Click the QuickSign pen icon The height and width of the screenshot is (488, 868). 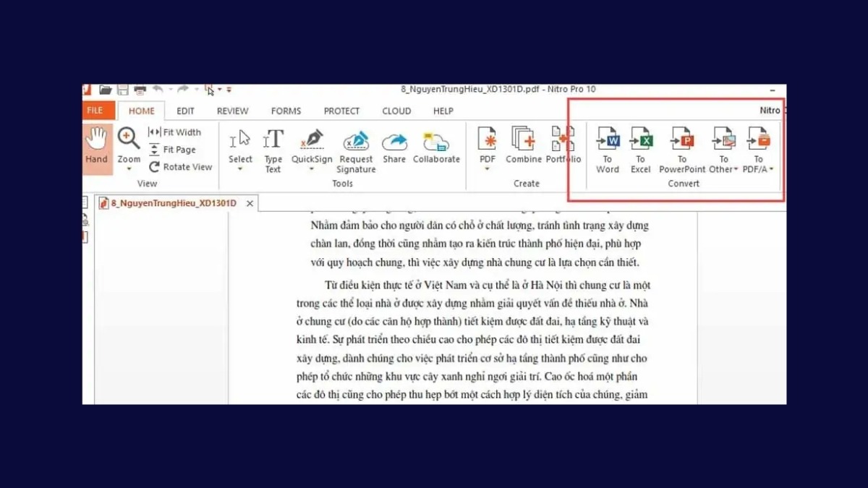(312, 140)
